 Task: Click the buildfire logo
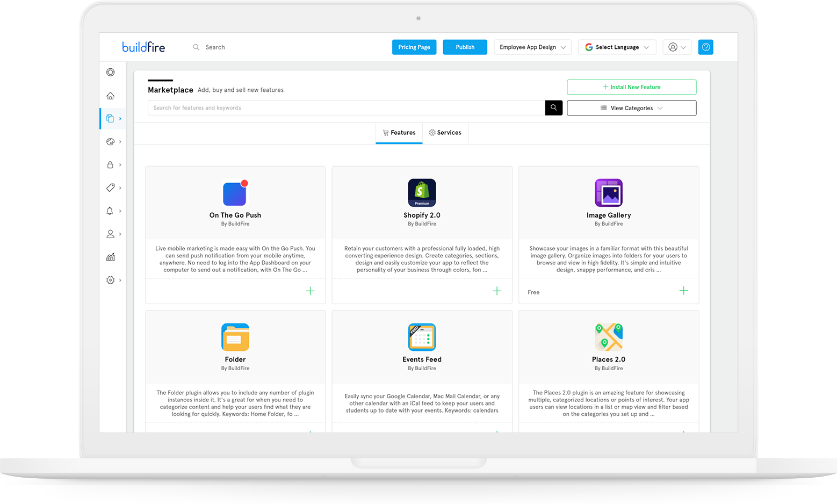143,47
